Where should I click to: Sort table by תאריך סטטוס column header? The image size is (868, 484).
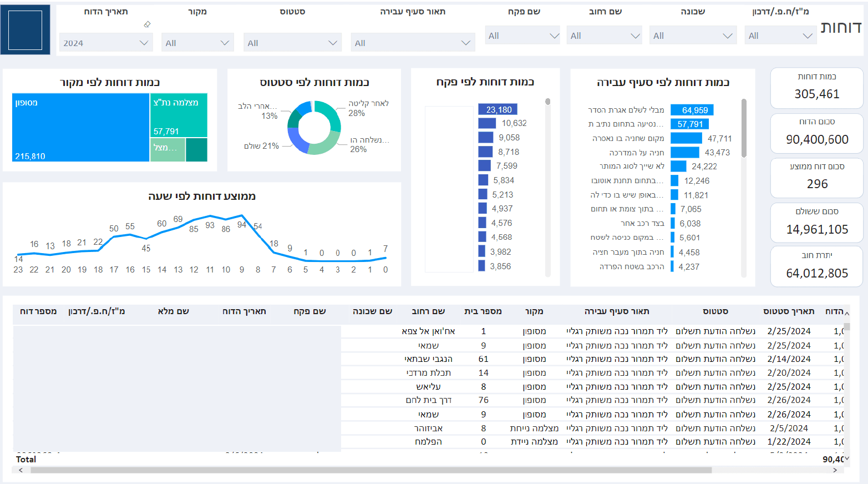pos(789,311)
